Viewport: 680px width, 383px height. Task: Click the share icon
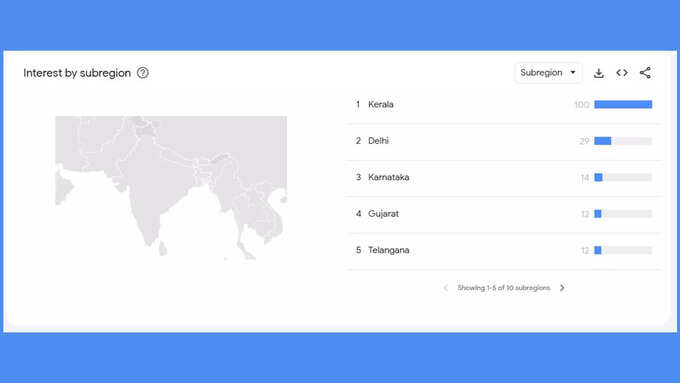[645, 73]
